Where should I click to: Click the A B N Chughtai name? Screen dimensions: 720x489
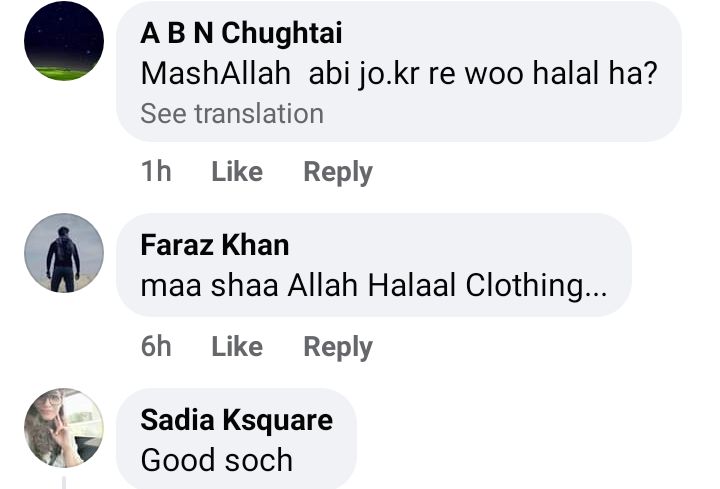coord(241,33)
